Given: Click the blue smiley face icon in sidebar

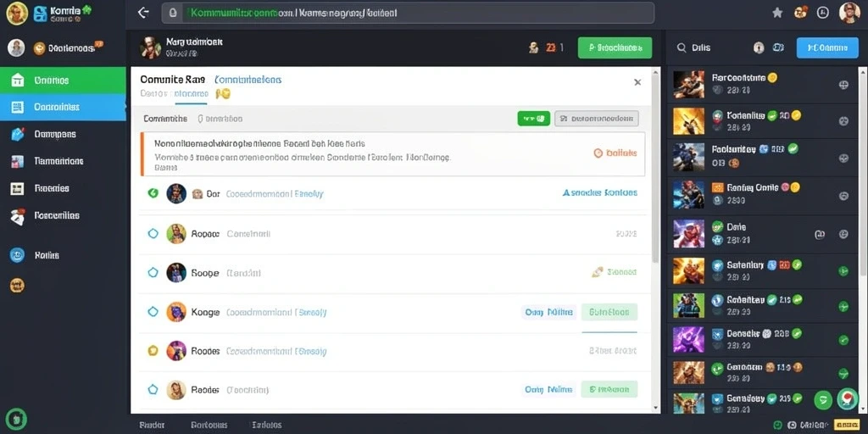Looking at the screenshot, I should [x=17, y=255].
